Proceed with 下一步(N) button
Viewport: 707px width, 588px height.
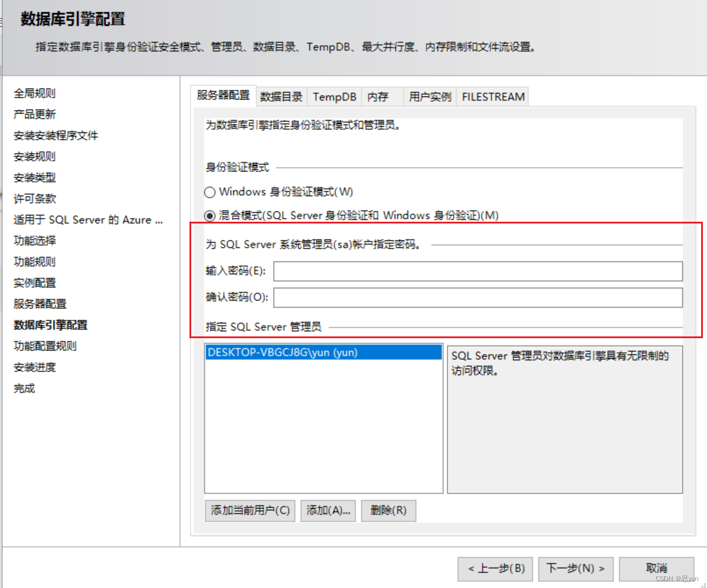(575, 568)
